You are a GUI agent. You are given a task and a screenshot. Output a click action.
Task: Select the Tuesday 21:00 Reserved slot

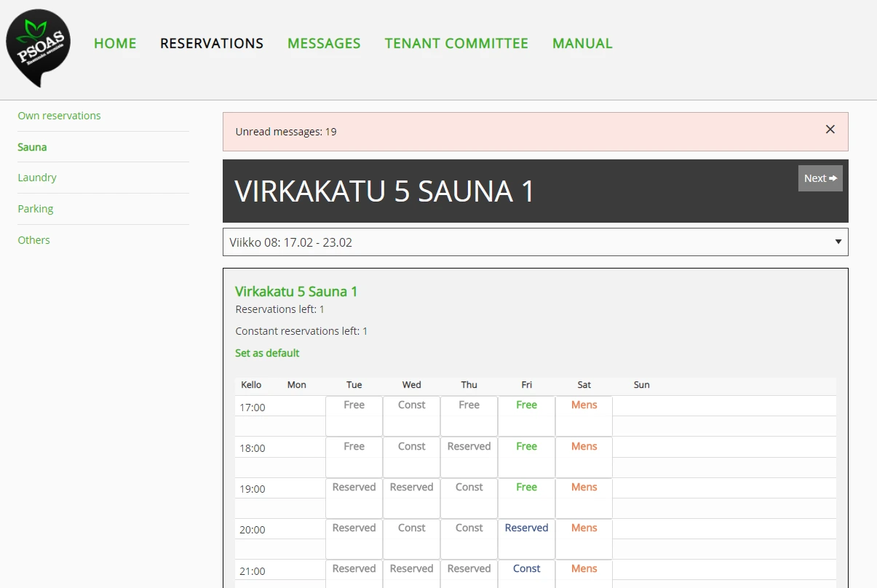(354, 573)
